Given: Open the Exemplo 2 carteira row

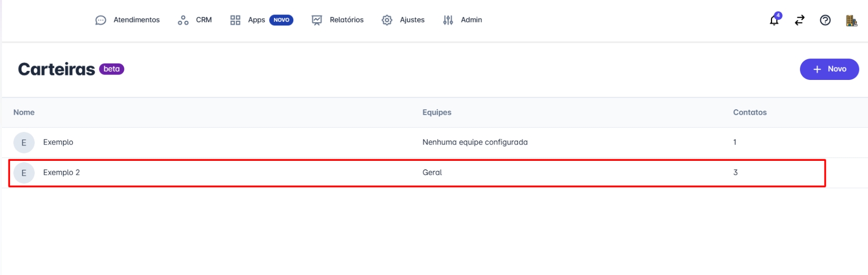Looking at the screenshot, I should pos(62,173).
